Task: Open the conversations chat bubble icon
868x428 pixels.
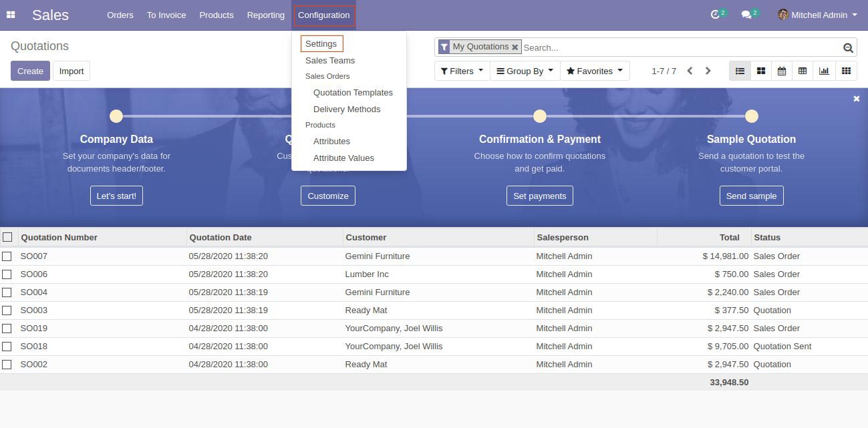Action: [746, 15]
